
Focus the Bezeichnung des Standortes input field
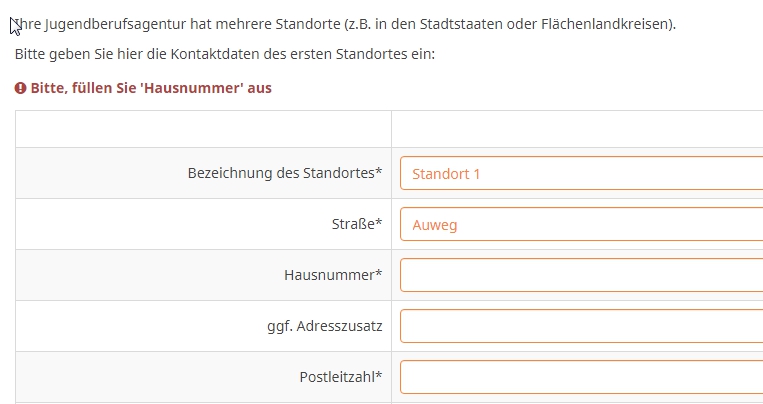(580, 173)
